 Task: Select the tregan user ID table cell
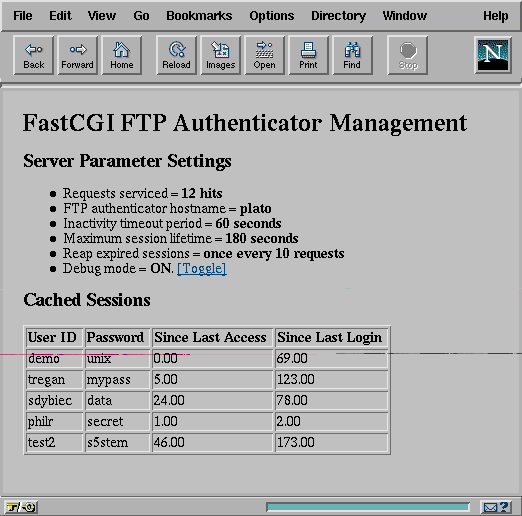(54, 380)
